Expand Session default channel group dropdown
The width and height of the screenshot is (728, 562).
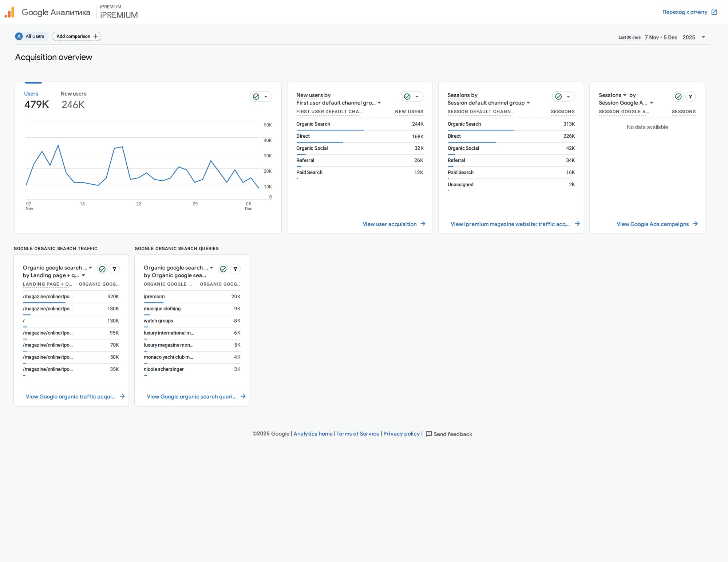coord(528,103)
